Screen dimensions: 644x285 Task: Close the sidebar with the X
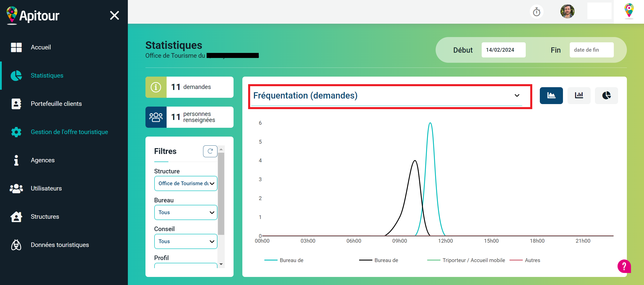115,15
